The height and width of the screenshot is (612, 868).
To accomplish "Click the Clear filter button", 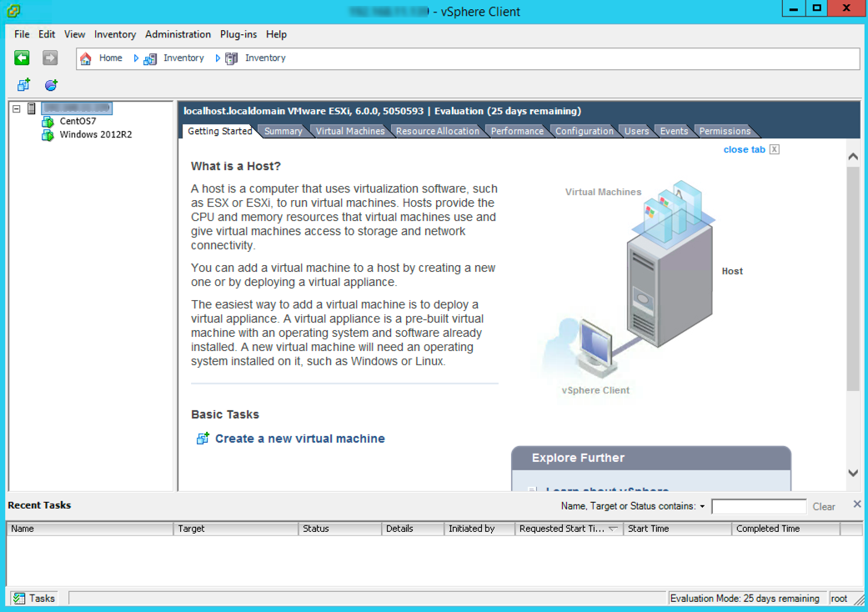I will 824,506.
